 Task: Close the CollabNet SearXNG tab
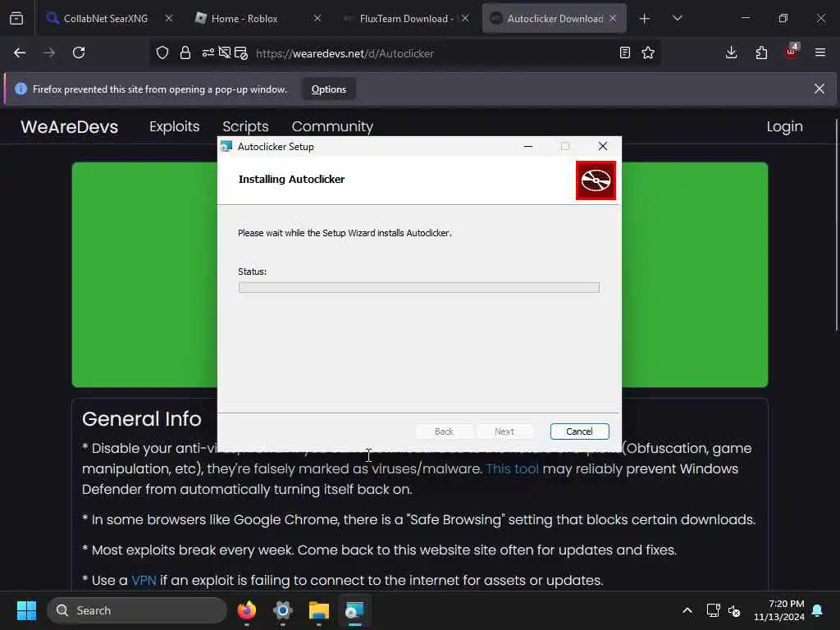coord(169,18)
